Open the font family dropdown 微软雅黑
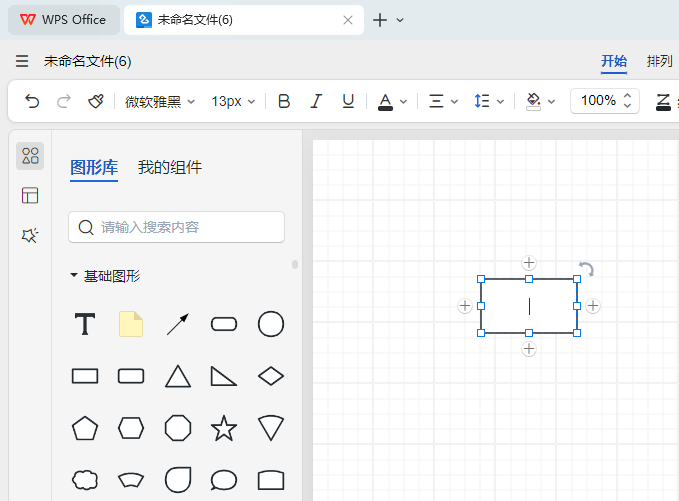The height and width of the screenshot is (501, 679). (x=160, y=102)
